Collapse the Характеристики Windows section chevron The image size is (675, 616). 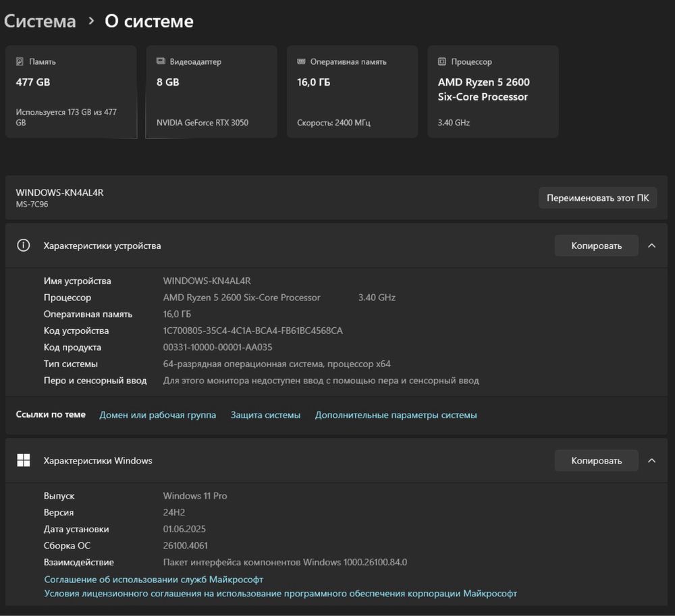tap(652, 460)
